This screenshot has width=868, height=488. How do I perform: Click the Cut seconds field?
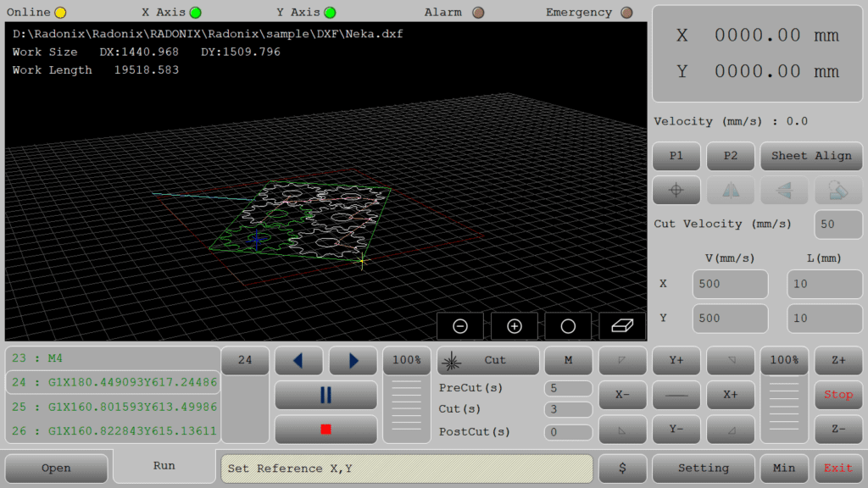[x=568, y=409]
